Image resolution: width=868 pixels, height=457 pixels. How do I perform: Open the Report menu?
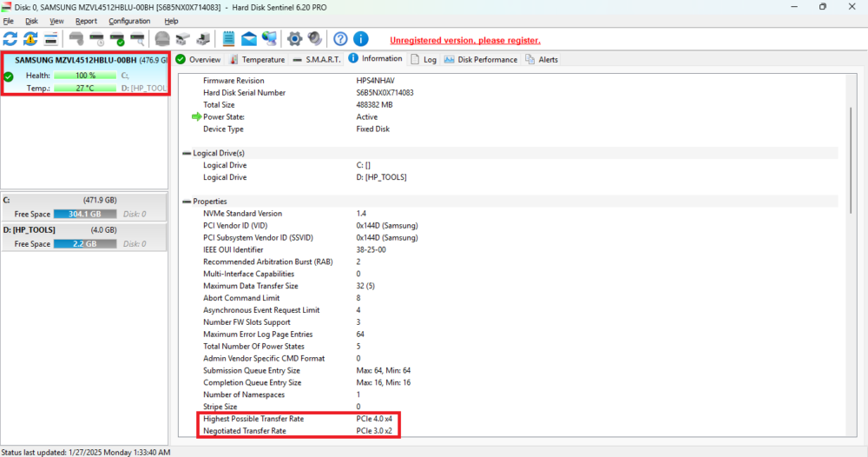(x=86, y=21)
